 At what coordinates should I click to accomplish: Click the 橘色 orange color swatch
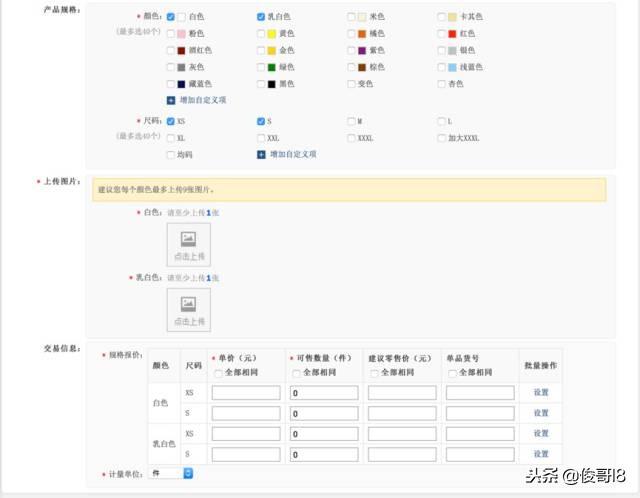point(362,33)
